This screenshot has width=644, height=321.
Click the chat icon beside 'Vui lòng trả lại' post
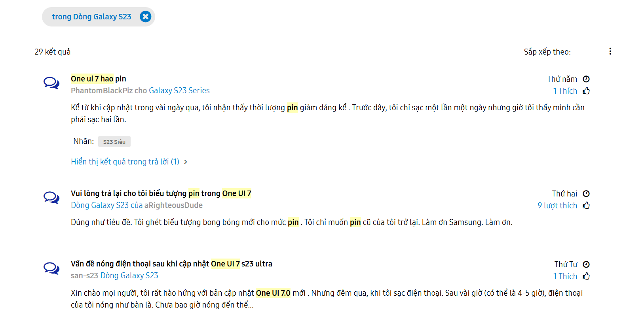[x=51, y=198]
